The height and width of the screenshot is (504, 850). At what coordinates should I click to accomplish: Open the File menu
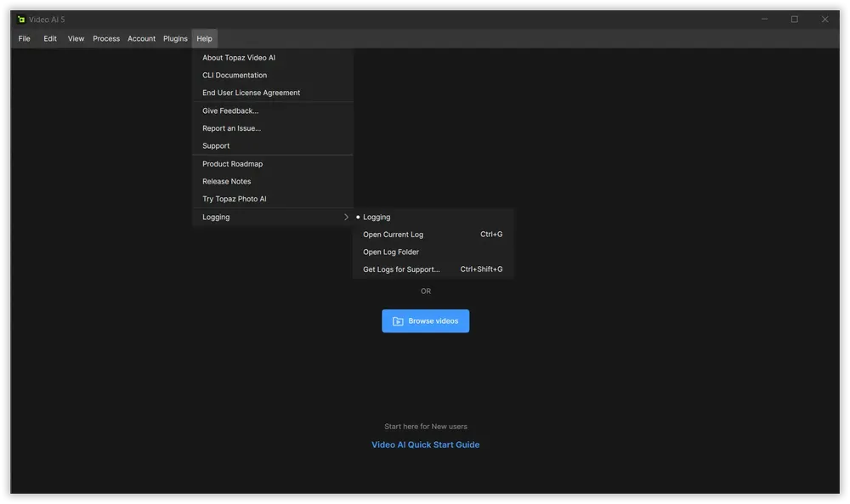[x=25, y=38]
